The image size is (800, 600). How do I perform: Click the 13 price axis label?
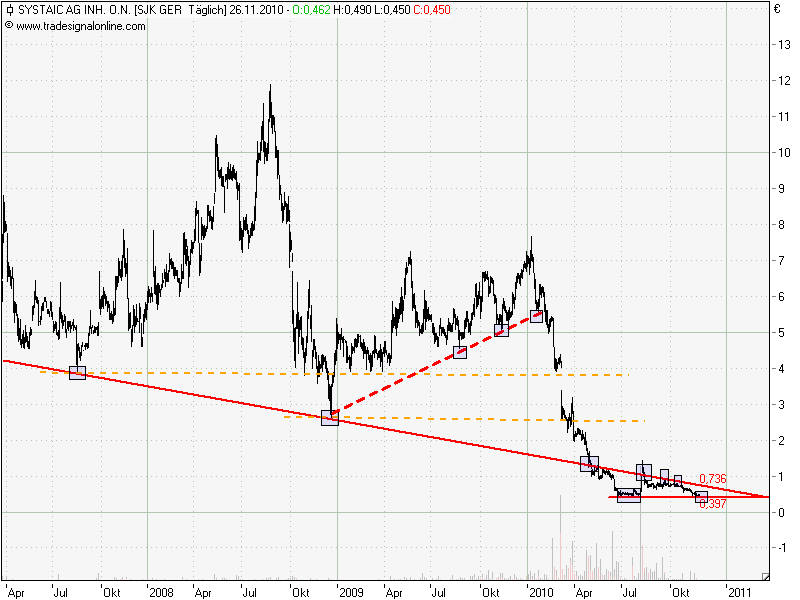pyautogui.click(x=784, y=45)
